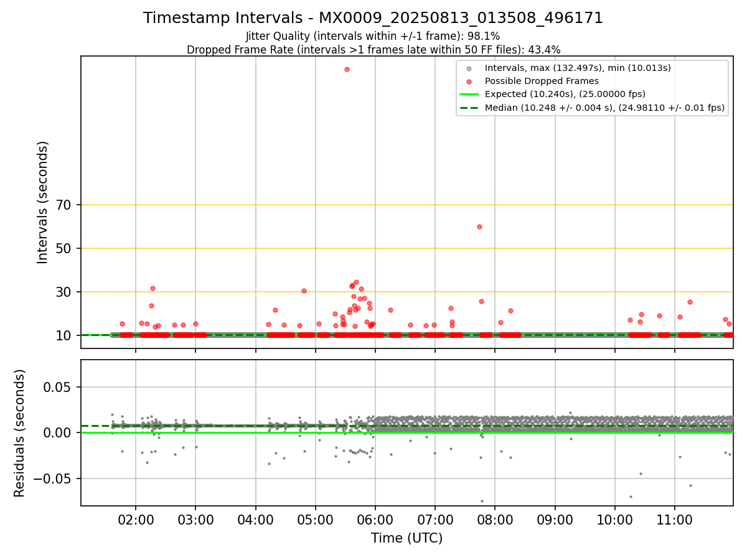
Task: Click the red dot marker in legend
Action: (469, 82)
